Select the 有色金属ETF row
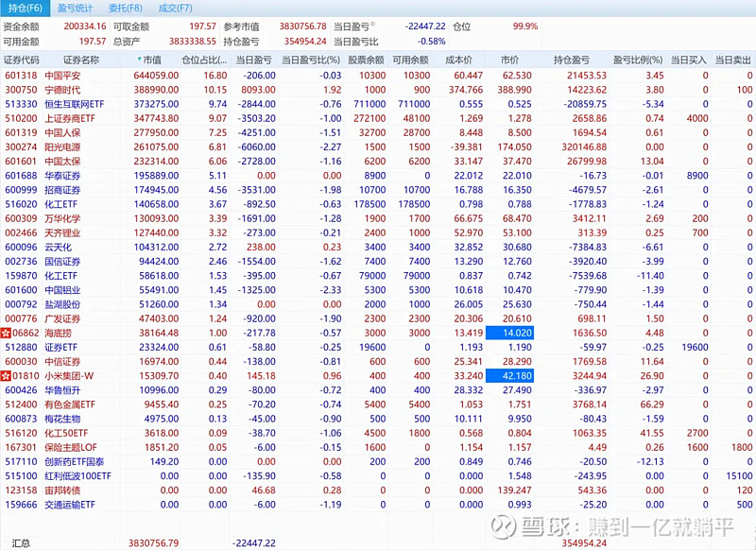 pos(378,404)
